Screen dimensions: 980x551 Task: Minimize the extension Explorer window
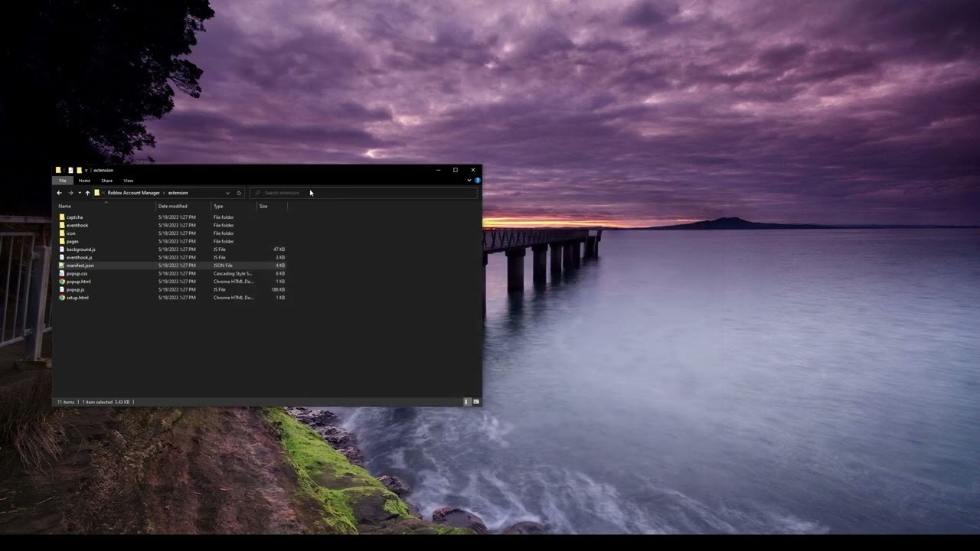point(438,170)
